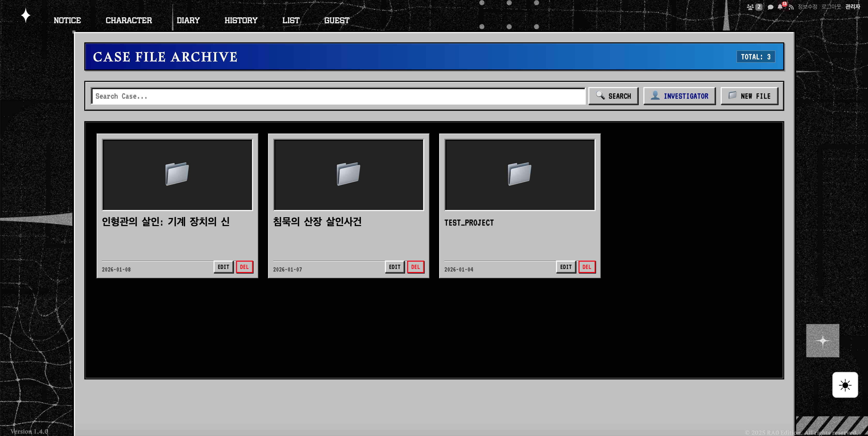The height and width of the screenshot is (436, 868).
Task: Open folder thumbnail of TEST_PROJECT
Action: click(520, 175)
